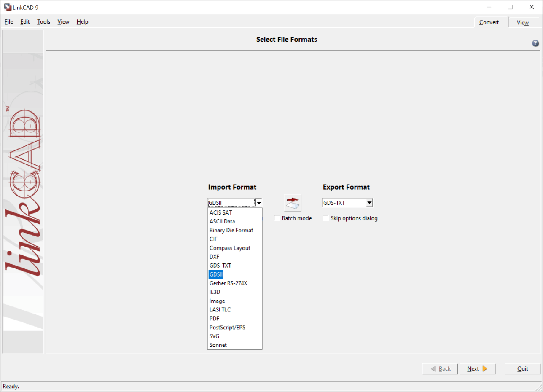Maximize the LinkCAD window

(x=510, y=7)
